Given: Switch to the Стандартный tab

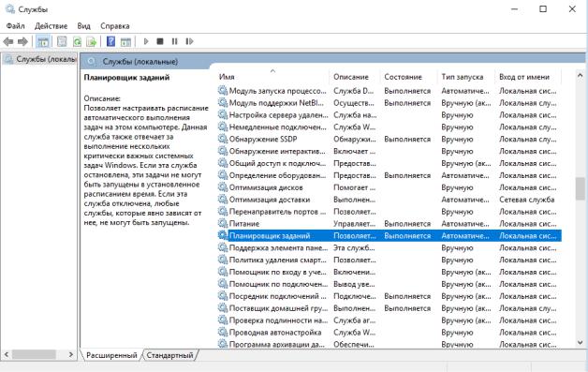Looking at the screenshot, I should click(169, 355).
